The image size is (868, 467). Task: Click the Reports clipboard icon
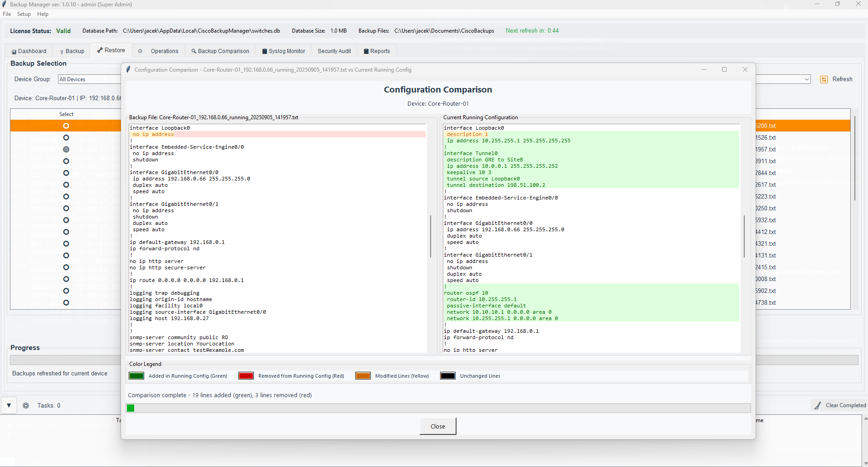(366, 51)
